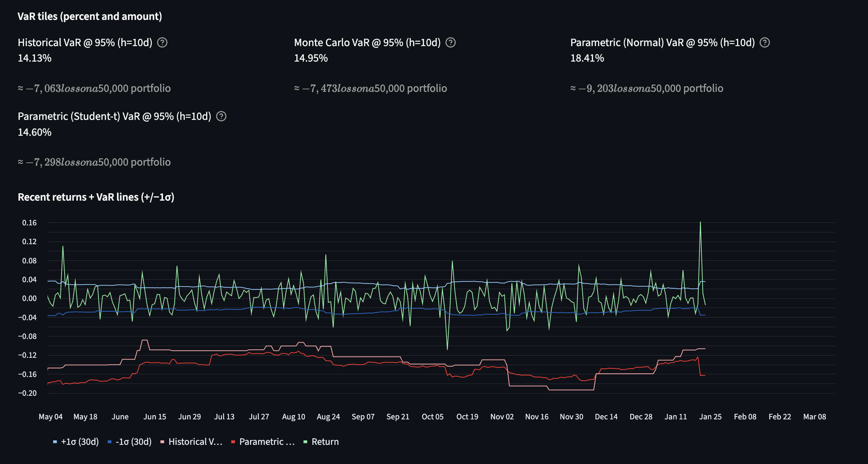Click help icon beside Monte Carlo VaR
Viewport: 868px width, 464px height.
click(x=451, y=43)
